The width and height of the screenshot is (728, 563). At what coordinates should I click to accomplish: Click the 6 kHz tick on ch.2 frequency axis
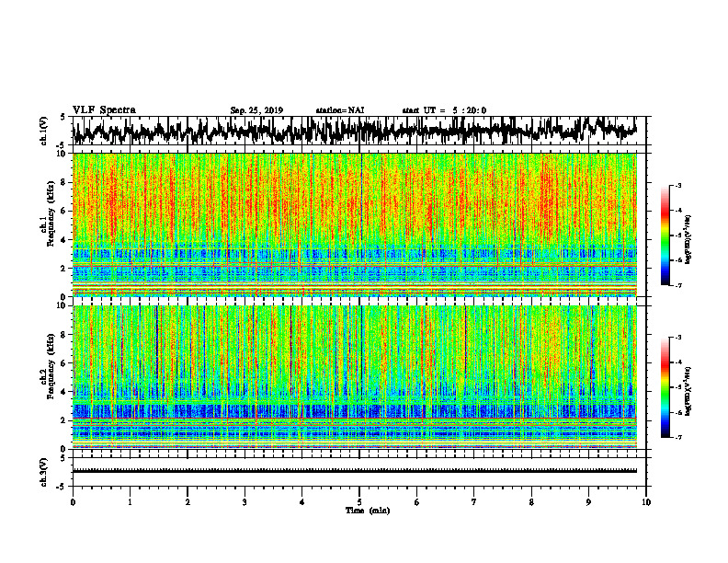tap(63, 363)
